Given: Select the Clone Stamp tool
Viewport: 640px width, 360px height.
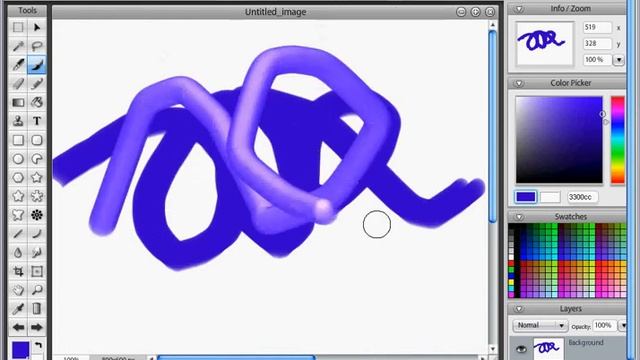Looking at the screenshot, I should click(x=18, y=121).
